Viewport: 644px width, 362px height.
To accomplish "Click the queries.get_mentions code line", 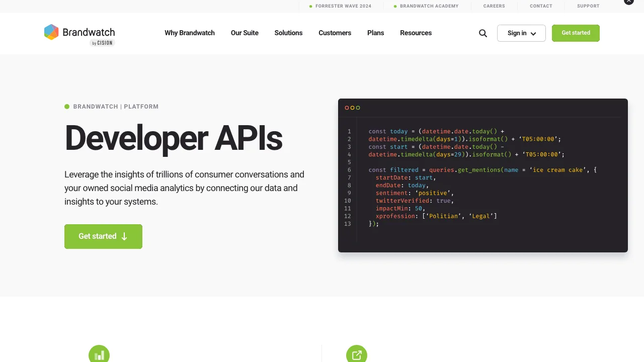I will coord(482,170).
